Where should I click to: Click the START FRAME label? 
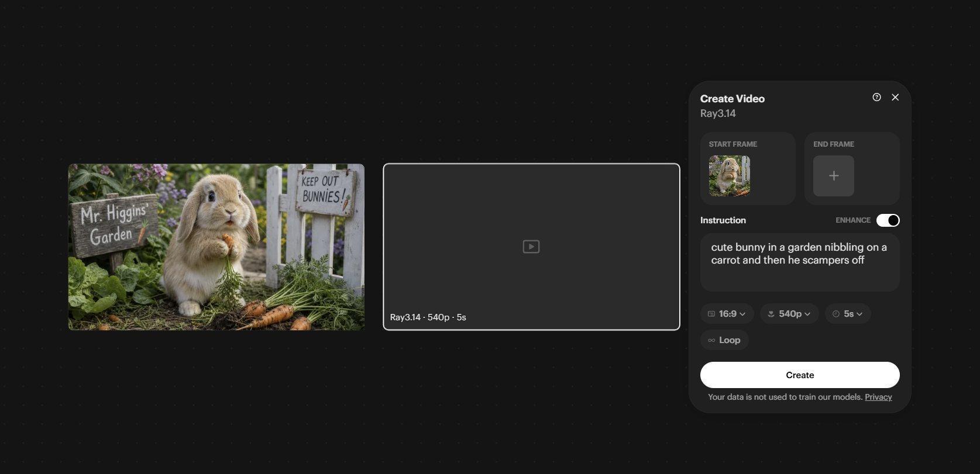(x=733, y=144)
